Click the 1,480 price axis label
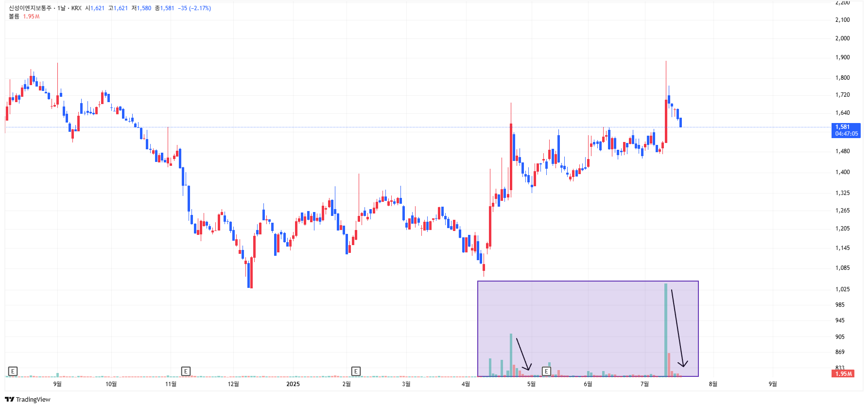The image size is (868, 408). (843, 151)
